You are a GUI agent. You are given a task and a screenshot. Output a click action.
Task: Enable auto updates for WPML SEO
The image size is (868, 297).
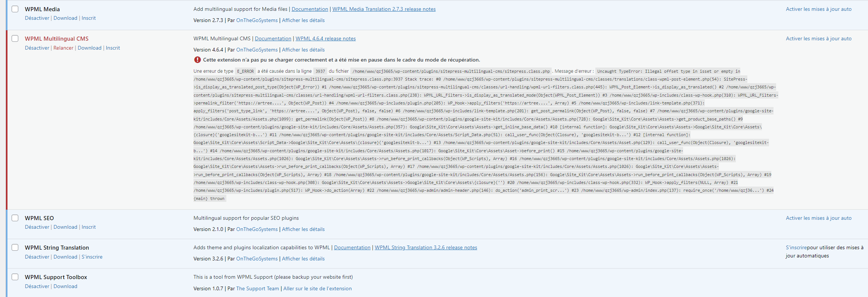click(x=819, y=218)
